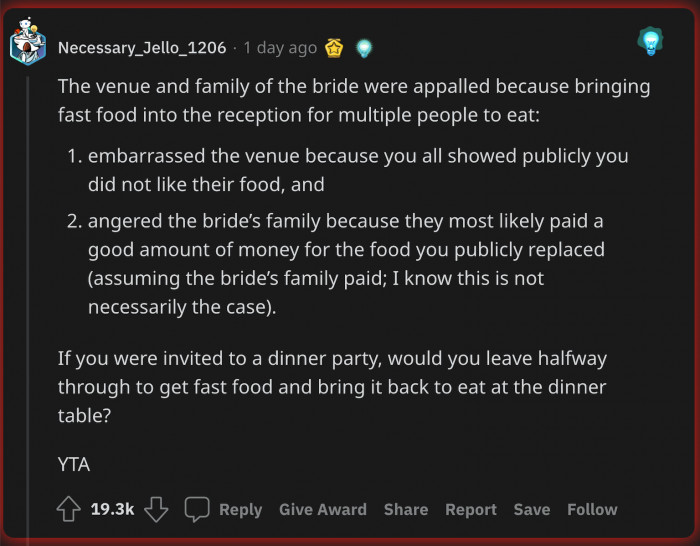Click Give Award on this comment
700x546 pixels.
pos(322,509)
